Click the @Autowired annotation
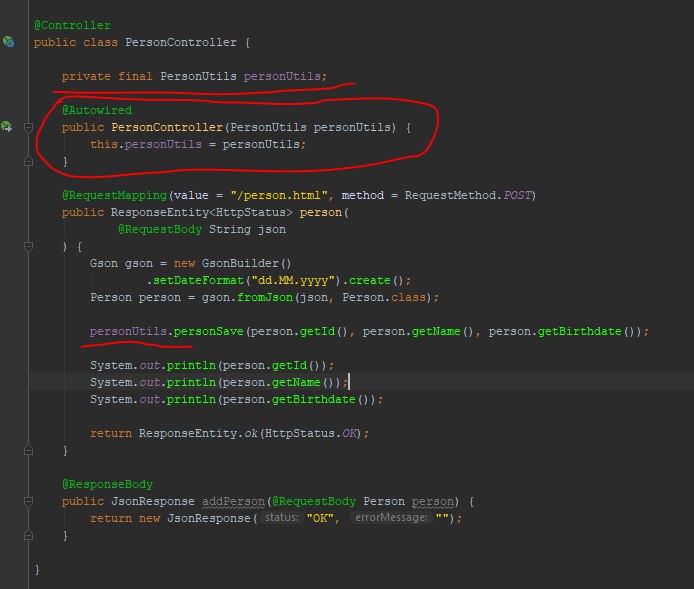Image resolution: width=694 pixels, height=589 pixels. (97, 110)
